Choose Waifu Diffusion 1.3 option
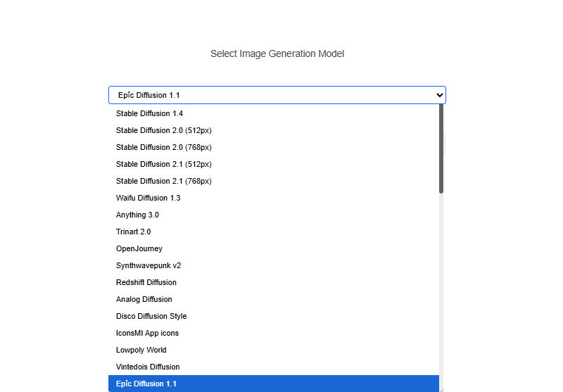Image resolution: width=563 pixels, height=392 pixels. pyautogui.click(x=274, y=198)
